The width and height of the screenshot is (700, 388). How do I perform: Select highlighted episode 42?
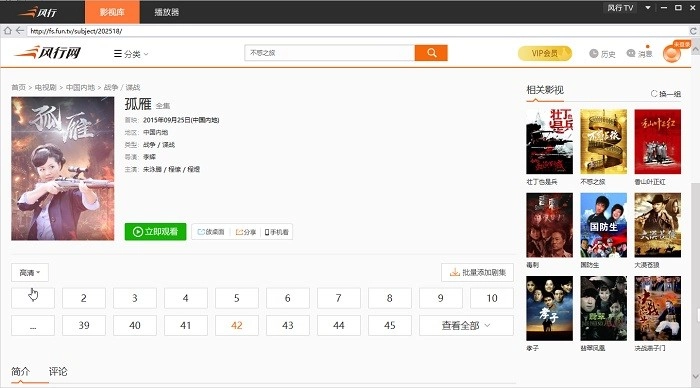point(237,325)
